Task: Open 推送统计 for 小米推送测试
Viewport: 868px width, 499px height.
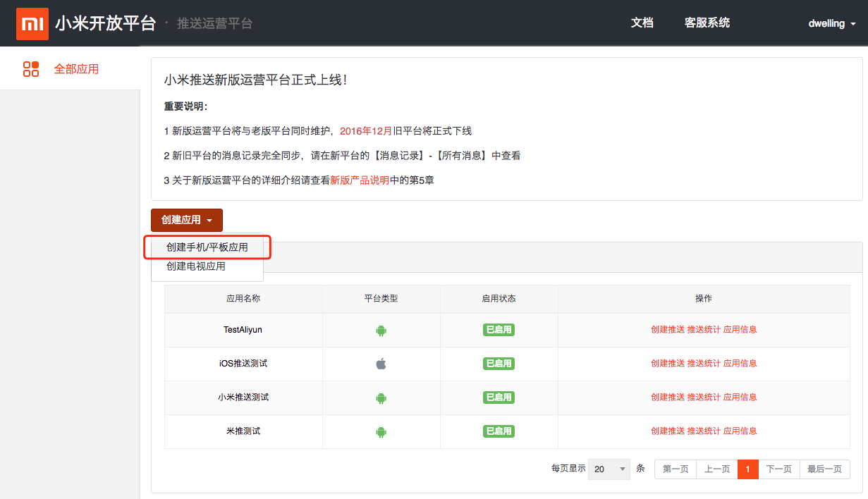Action: click(x=704, y=397)
